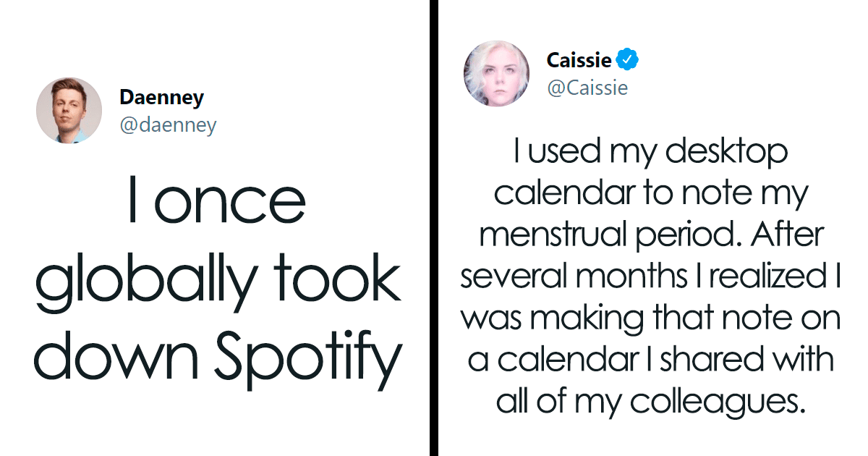Viewport: 868px width, 456px height.
Task: Click the word "colleagues" in right tweet
Action: (x=717, y=400)
